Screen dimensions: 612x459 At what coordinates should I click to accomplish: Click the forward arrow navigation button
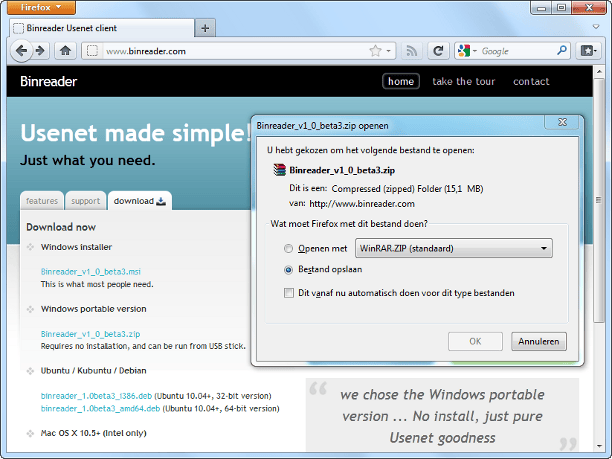tap(41, 51)
